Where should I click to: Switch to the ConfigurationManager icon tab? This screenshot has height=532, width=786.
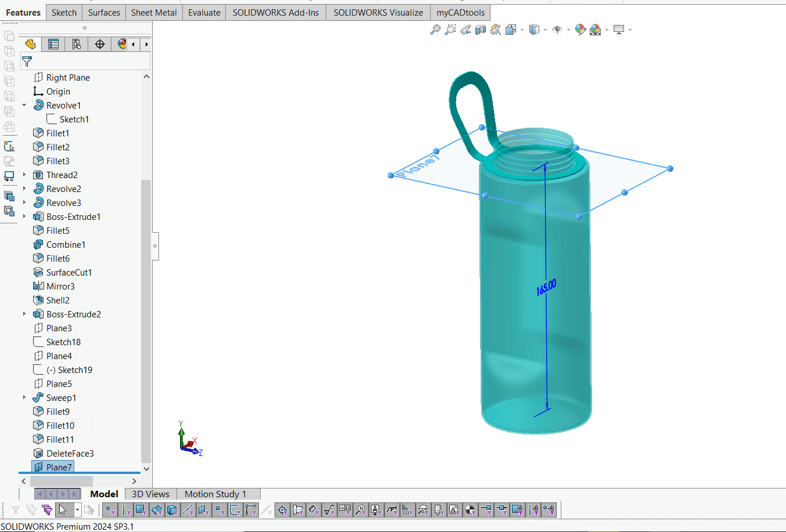coord(76,44)
